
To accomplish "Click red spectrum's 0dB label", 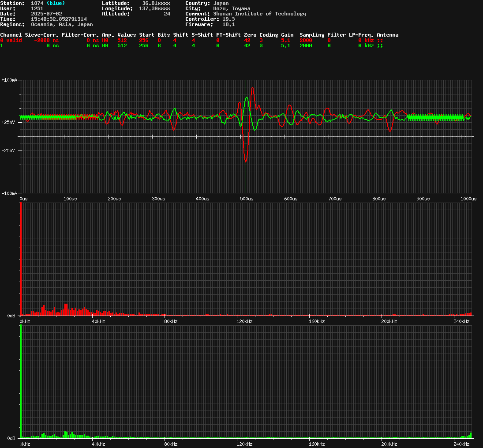I will point(11,316).
